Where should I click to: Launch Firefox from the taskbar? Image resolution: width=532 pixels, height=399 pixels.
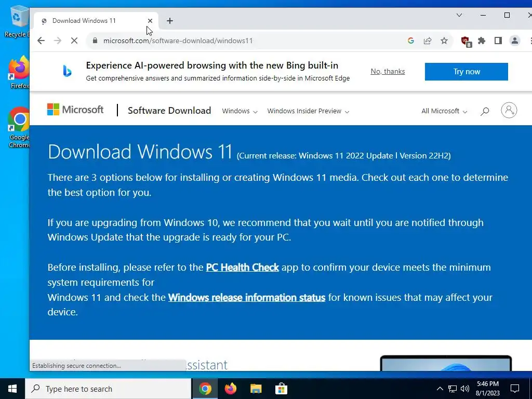230,389
